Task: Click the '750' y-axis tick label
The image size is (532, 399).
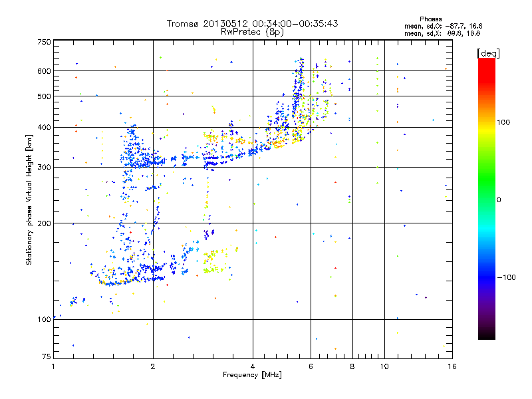Action: pyautogui.click(x=44, y=42)
